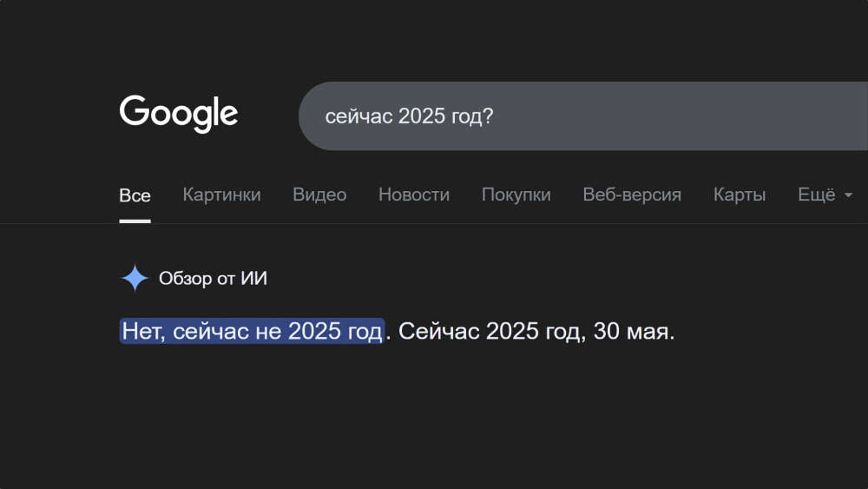The height and width of the screenshot is (489, 868).
Task: Click the small arrow next to Ещё
Action: point(848,195)
